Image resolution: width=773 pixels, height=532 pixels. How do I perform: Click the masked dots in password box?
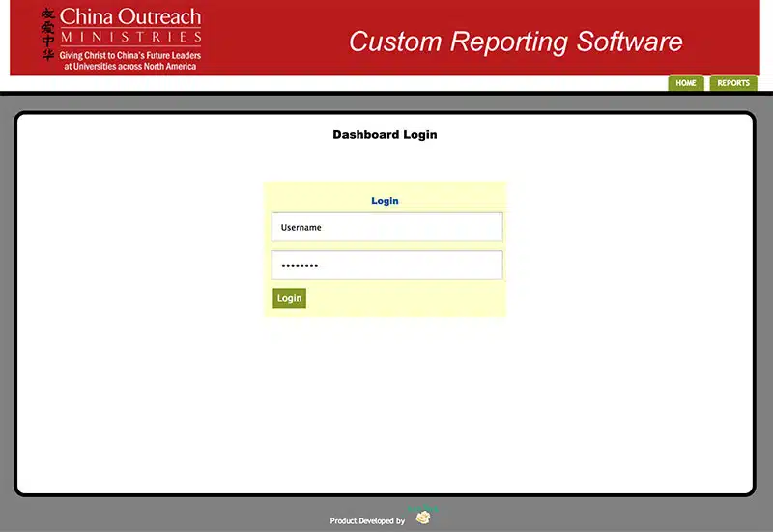pos(300,266)
